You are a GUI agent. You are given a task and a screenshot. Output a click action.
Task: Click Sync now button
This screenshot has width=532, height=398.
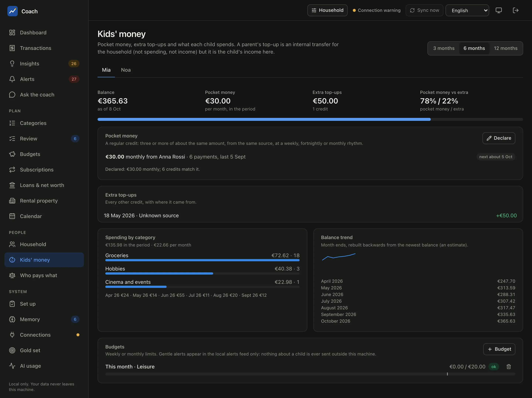(x=424, y=10)
